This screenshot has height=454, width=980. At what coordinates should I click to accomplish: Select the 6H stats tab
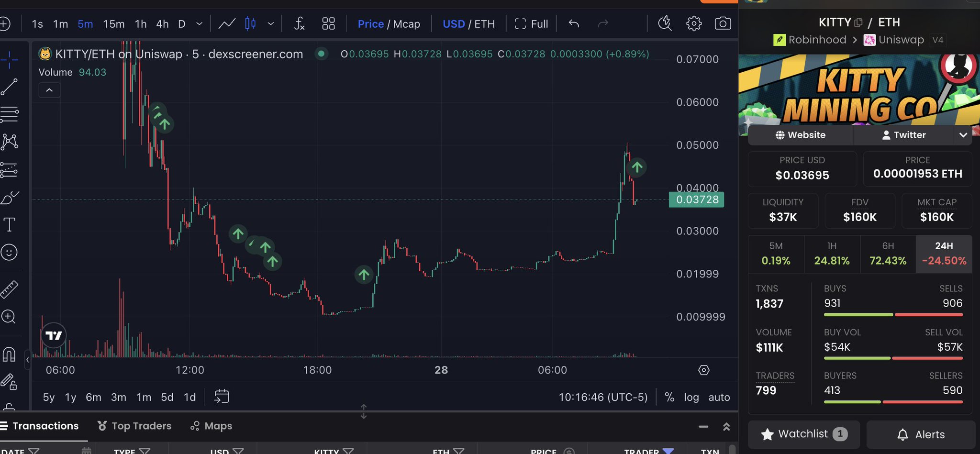point(888,254)
